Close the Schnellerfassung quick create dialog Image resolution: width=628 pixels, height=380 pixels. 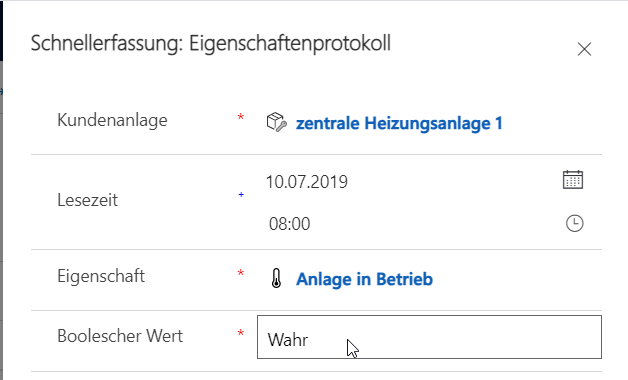[x=584, y=49]
